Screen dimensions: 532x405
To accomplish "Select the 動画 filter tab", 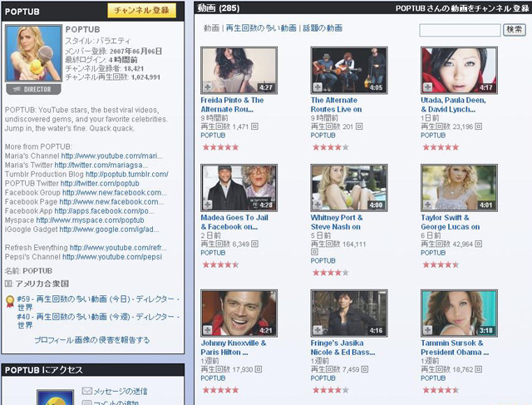I will (x=211, y=28).
